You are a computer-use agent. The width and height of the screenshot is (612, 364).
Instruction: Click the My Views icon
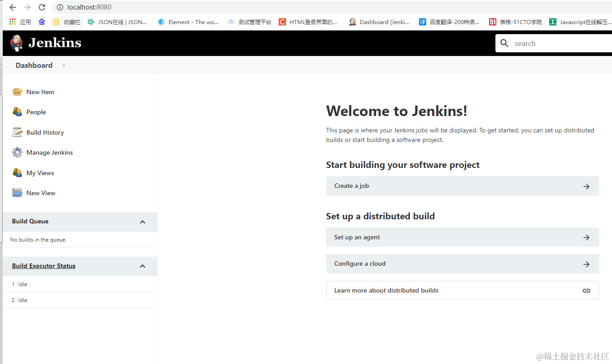coord(17,173)
